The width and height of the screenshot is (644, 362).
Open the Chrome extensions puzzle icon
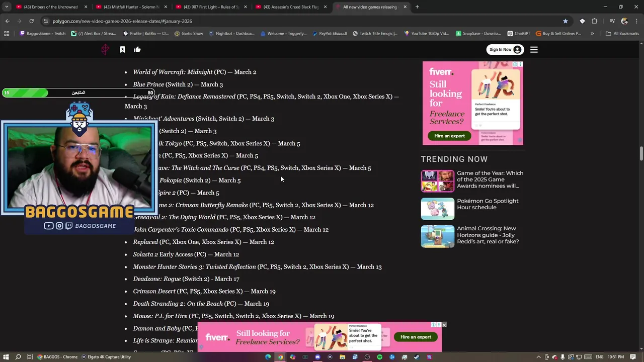tap(594, 21)
